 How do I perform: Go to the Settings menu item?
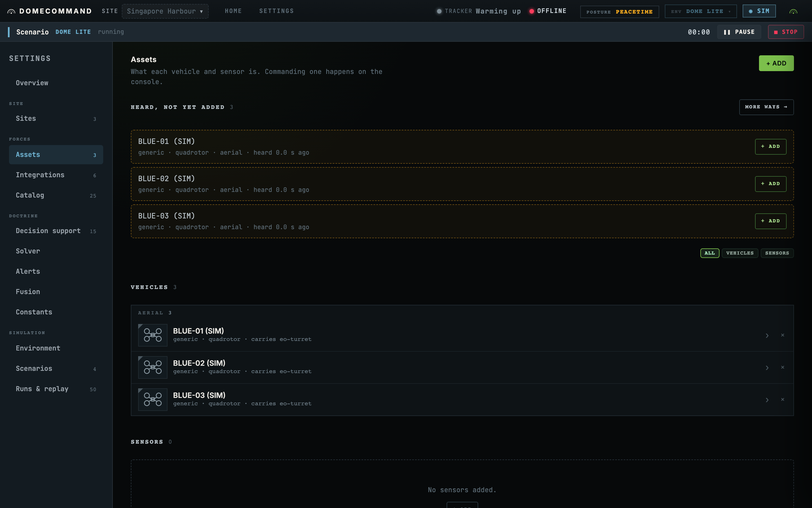point(277,11)
